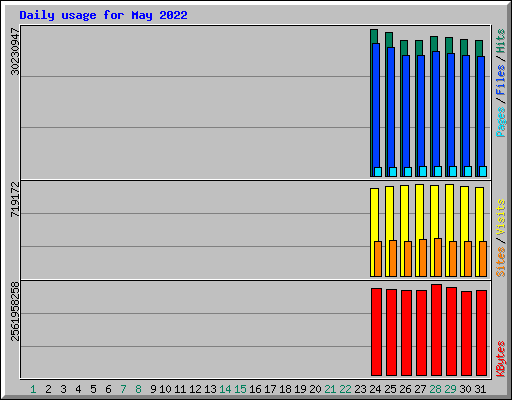Click day label 5 on the axis
This screenshot has width=512, height=400.
tap(93, 389)
